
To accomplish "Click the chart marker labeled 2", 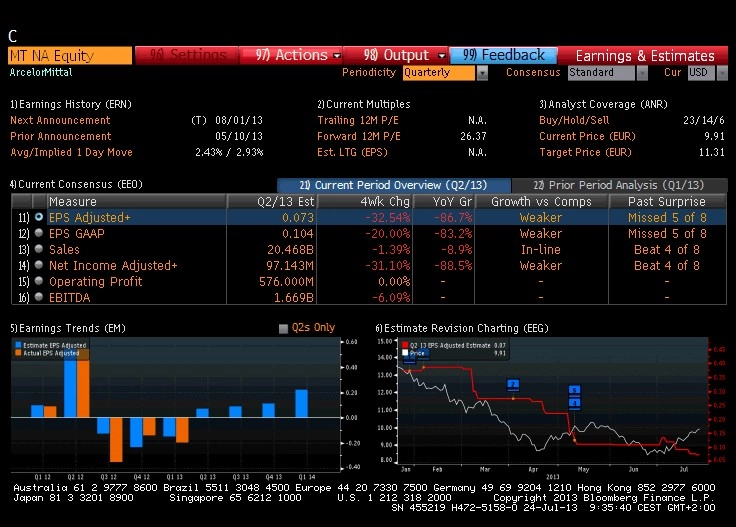I will click(x=513, y=385).
